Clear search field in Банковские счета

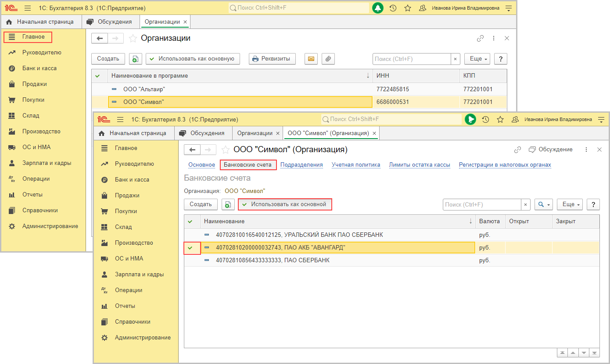(526, 204)
